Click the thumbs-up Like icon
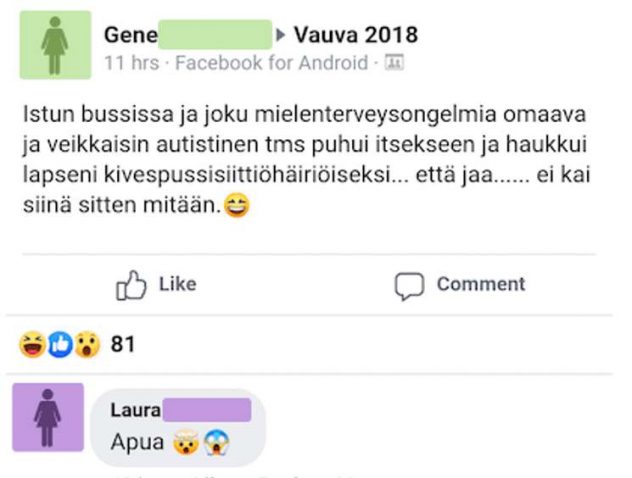 click(x=133, y=285)
